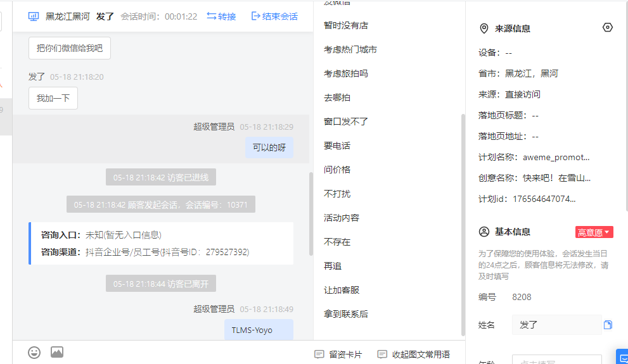Click the system notice 访客已离开

pyautogui.click(x=160, y=284)
